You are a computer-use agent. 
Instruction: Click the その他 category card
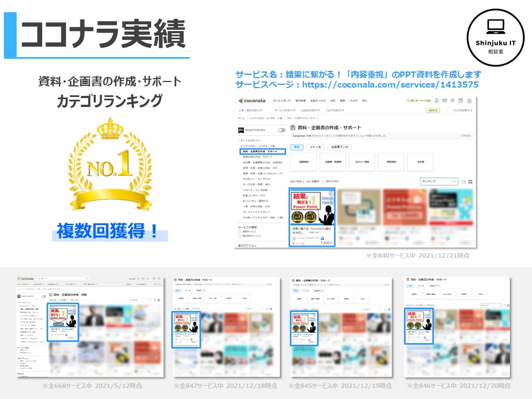(x=421, y=162)
